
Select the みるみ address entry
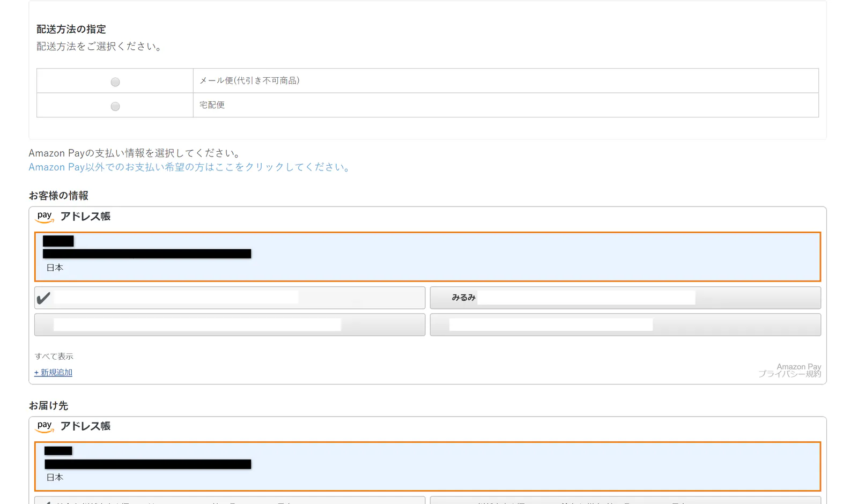point(625,298)
